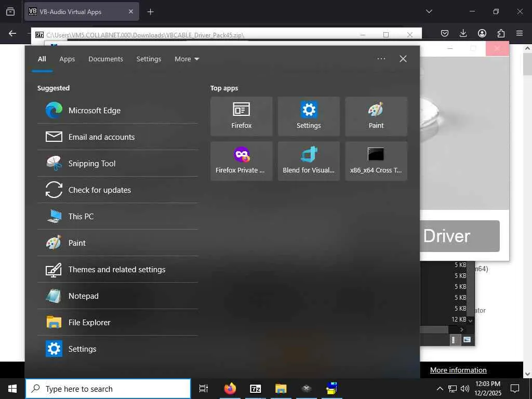Switch to the Apps search tab
Image resolution: width=532 pixels, height=399 pixels.
coord(67,59)
